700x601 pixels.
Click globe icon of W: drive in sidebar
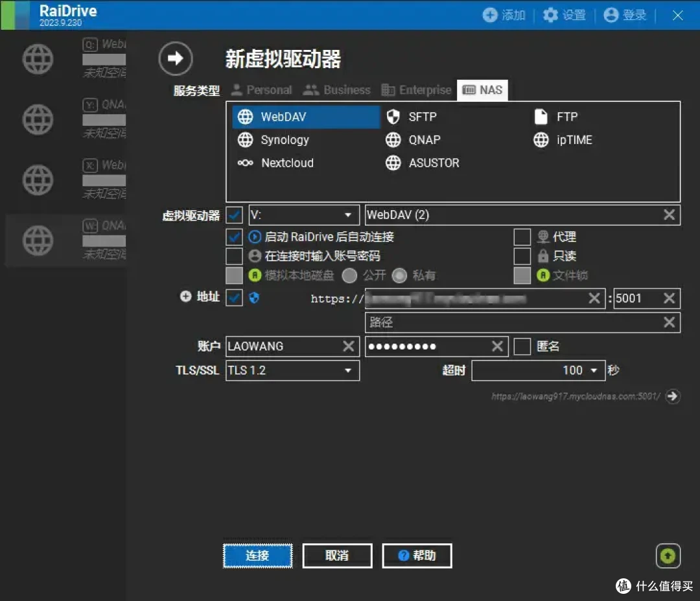click(x=38, y=241)
